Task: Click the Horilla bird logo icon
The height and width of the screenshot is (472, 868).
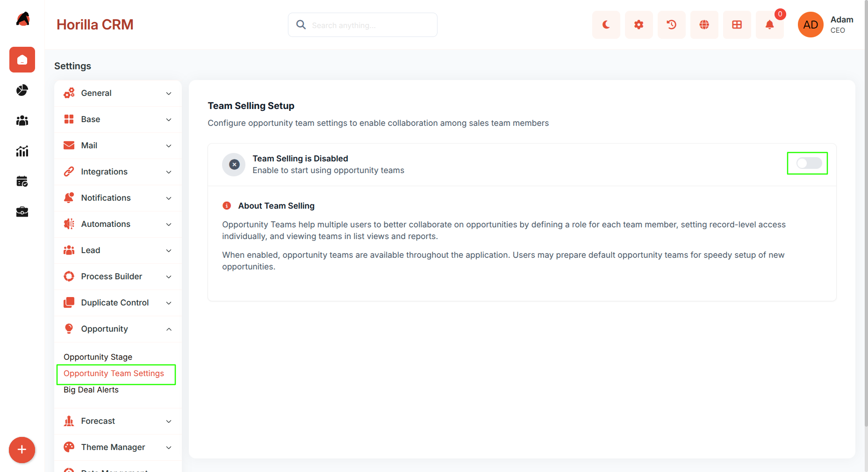Action: pyautogui.click(x=22, y=19)
